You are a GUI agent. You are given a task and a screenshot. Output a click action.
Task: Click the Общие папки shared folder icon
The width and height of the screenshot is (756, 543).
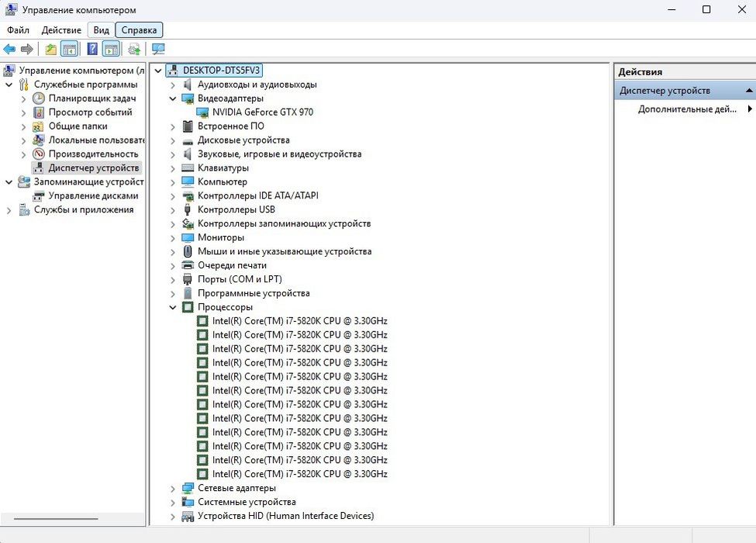[x=39, y=126]
